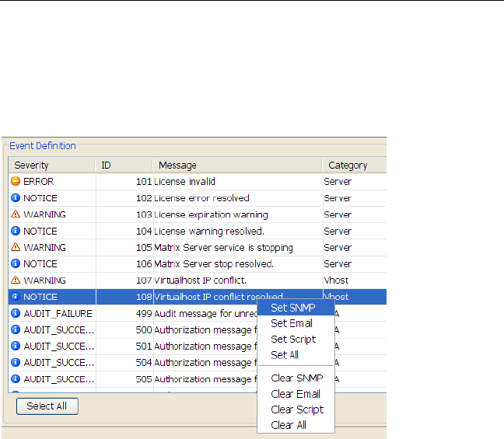The width and height of the screenshot is (504, 439).
Task: Sort by the ID column header
Action: (124, 165)
